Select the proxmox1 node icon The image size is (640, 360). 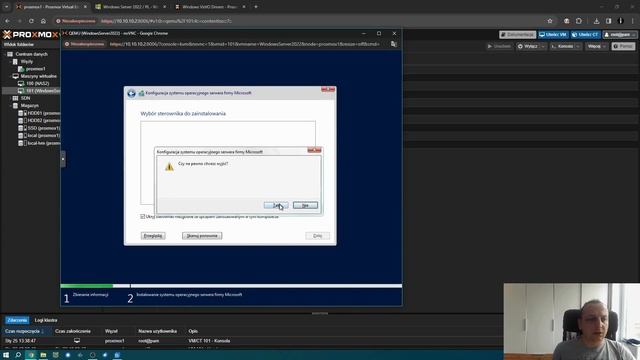[x=21, y=69]
